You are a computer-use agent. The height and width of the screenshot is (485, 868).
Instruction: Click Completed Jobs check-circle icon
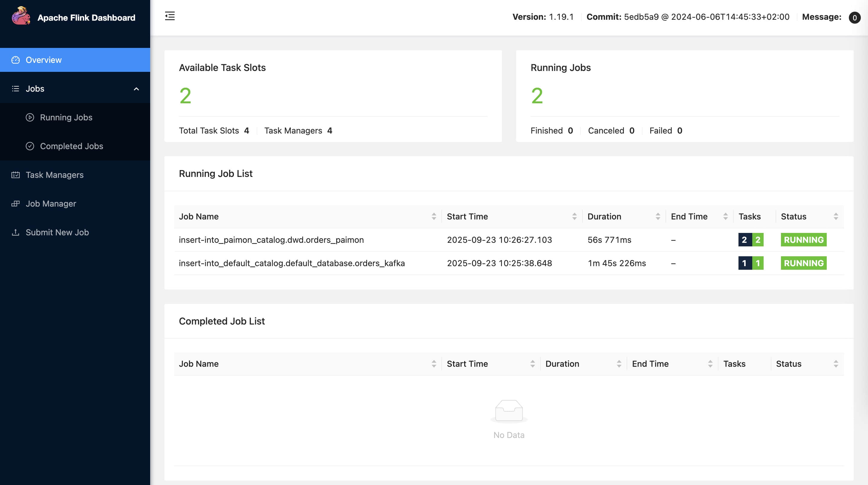coord(30,146)
